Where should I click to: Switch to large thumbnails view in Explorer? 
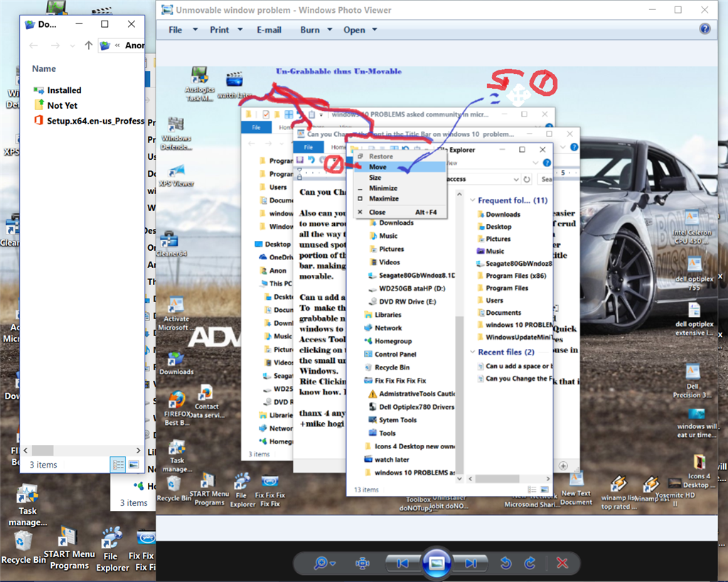[x=133, y=465]
